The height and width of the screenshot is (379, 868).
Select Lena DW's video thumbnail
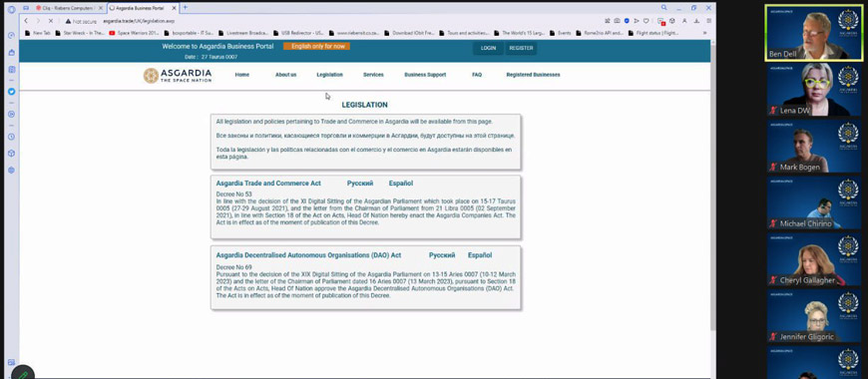pos(814,90)
